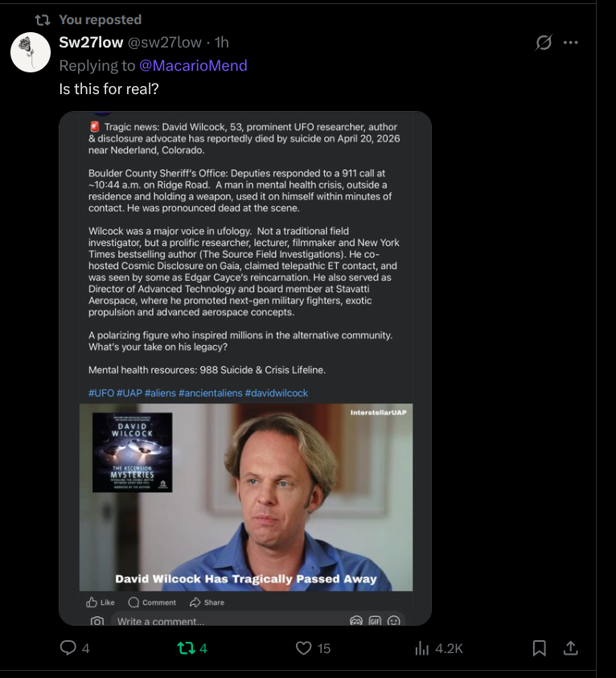
Task: Click the Ascension Mysteries book cover in image
Action: pos(132,452)
